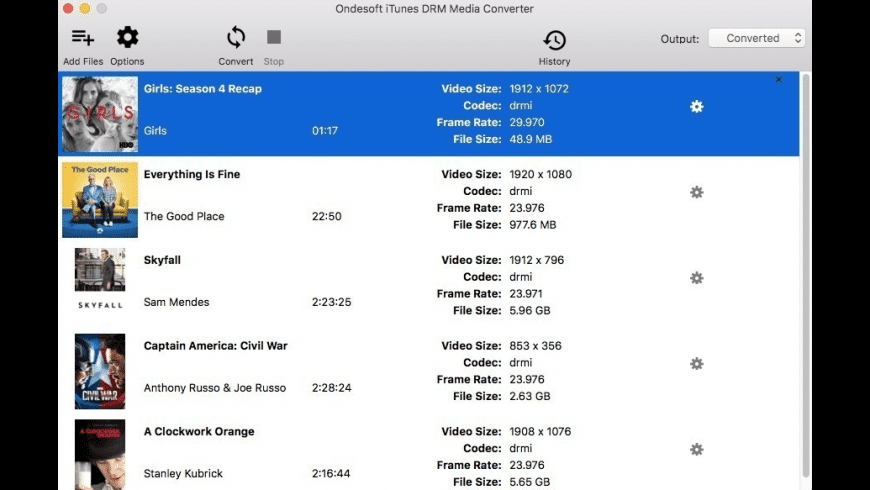Click the duration "2:28:24"
This screenshot has height=490, width=870.
(331, 388)
